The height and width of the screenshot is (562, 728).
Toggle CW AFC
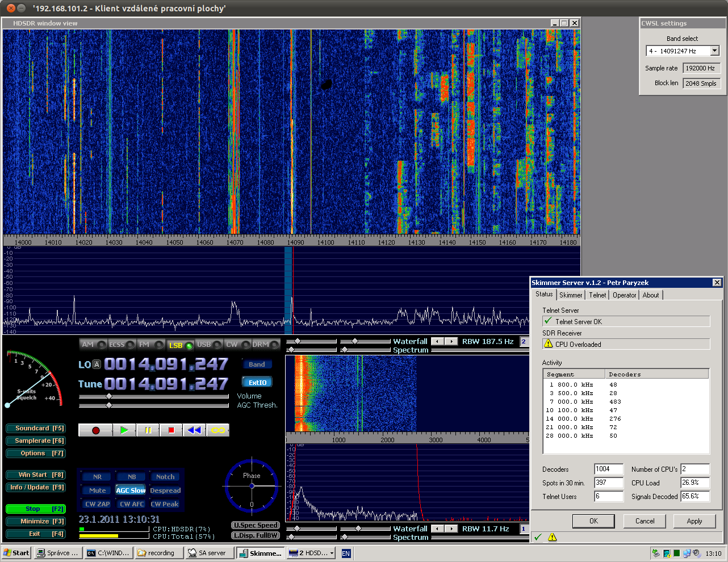pos(131,504)
